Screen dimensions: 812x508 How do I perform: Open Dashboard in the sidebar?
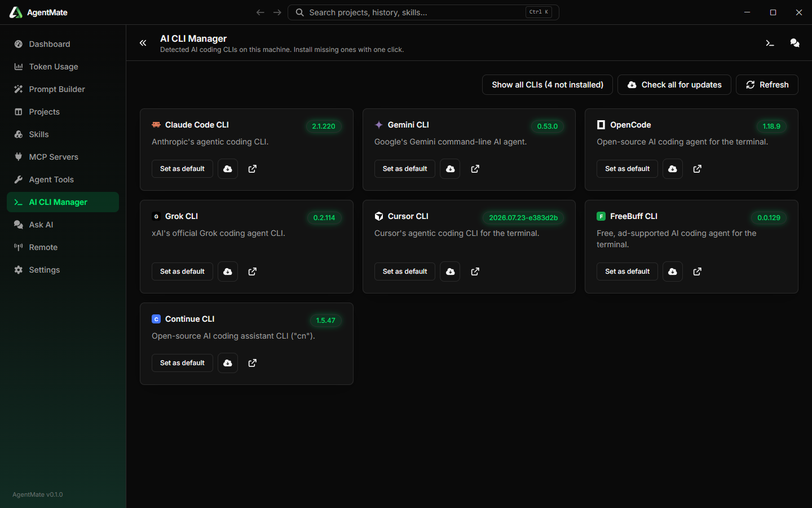click(x=63, y=44)
